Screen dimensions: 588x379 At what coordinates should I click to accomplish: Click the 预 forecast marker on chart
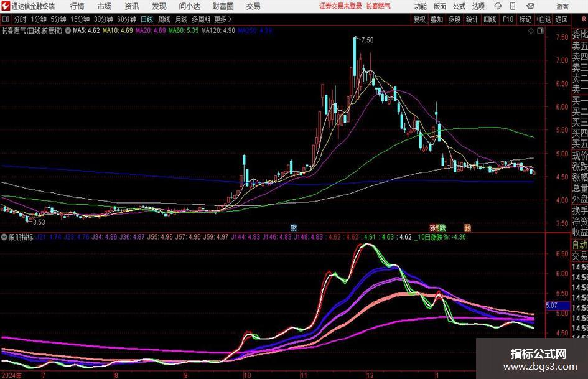[468, 227]
